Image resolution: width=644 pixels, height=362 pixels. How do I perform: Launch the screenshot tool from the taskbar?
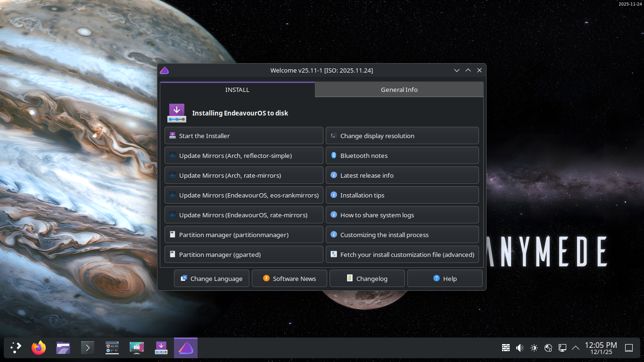[x=137, y=348]
